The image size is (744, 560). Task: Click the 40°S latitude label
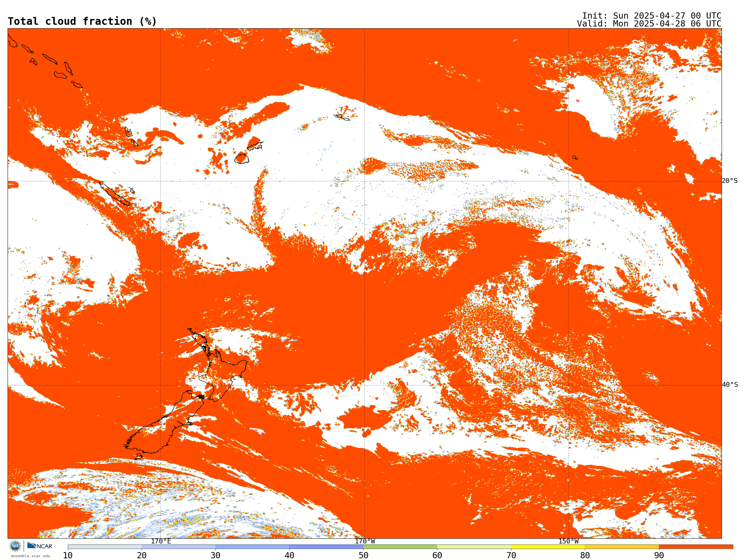730,385
